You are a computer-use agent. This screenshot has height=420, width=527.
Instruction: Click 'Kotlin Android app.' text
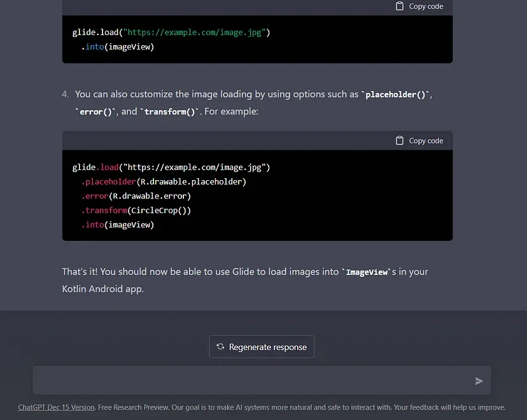click(x=103, y=289)
